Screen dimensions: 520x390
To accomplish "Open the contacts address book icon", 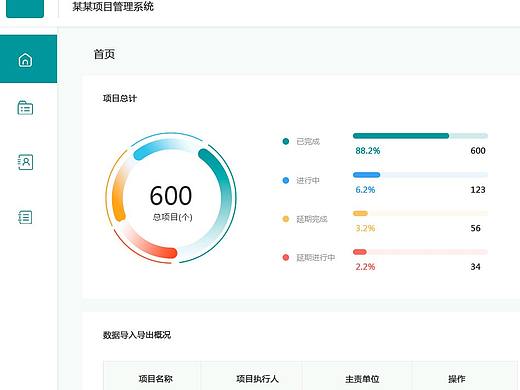I will (25, 162).
